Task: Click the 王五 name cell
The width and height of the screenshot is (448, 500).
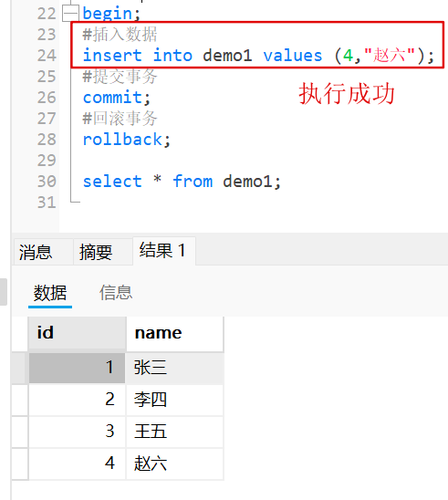Action: (175, 432)
